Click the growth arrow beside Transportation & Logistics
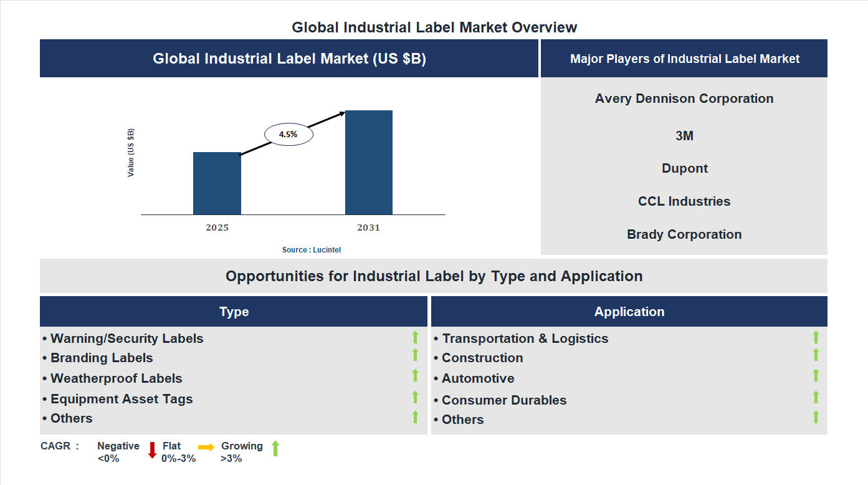The height and width of the screenshot is (485, 868). (x=816, y=338)
